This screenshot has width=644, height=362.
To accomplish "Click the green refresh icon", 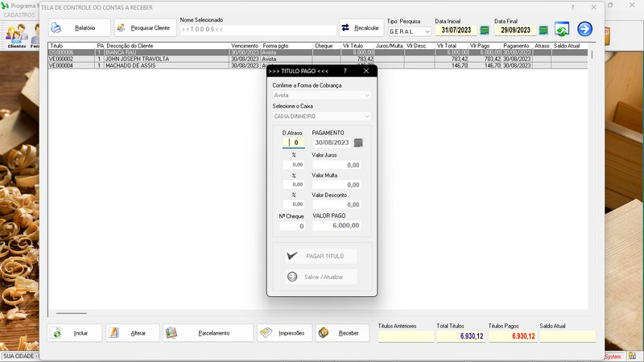I will [x=562, y=29].
